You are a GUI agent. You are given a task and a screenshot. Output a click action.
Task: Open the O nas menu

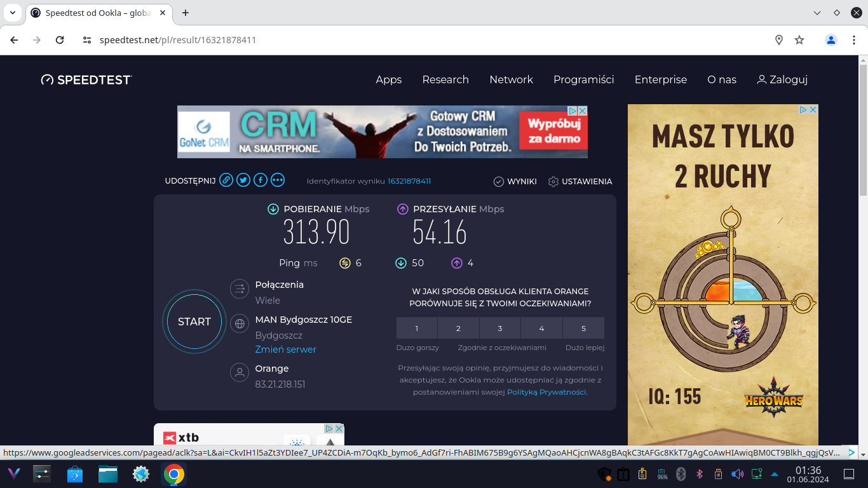pyautogui.click(x=722, y=79)
